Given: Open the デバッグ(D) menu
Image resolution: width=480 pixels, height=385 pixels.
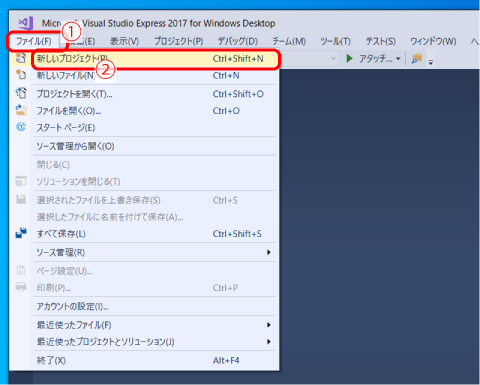Looking at the screenshot, I should click(x=238, y=41).
